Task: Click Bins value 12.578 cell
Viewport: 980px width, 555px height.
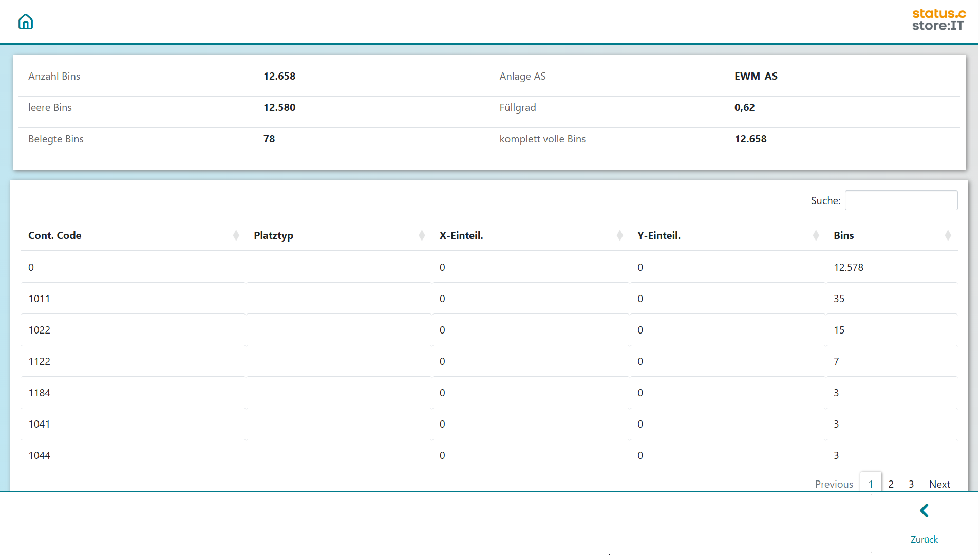Action: coord(849,267)
